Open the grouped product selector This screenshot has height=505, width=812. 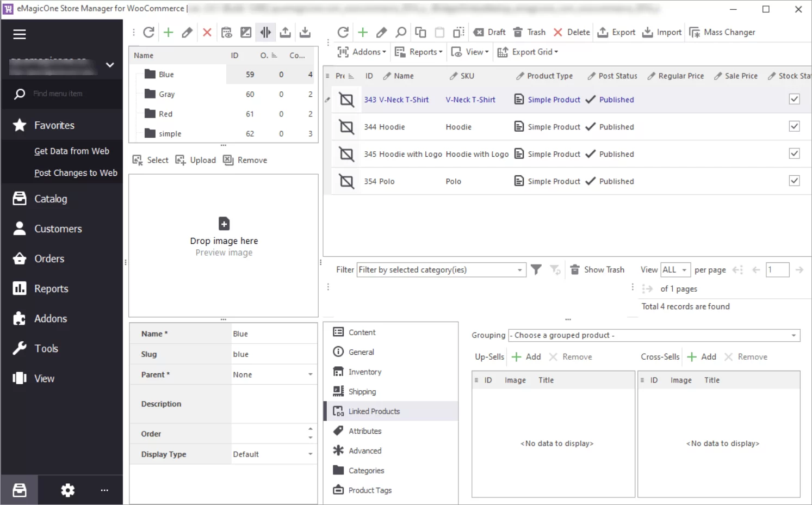point(653,335)
